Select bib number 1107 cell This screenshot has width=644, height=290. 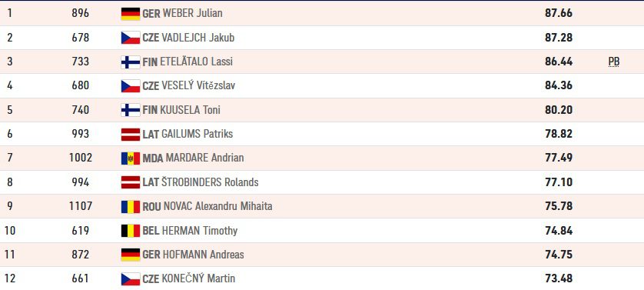(81, 206)
